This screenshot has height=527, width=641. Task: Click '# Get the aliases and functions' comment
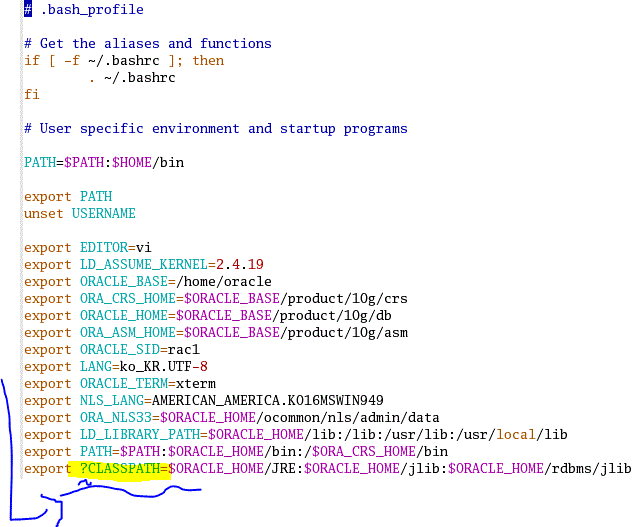click(x=148, y=43)
